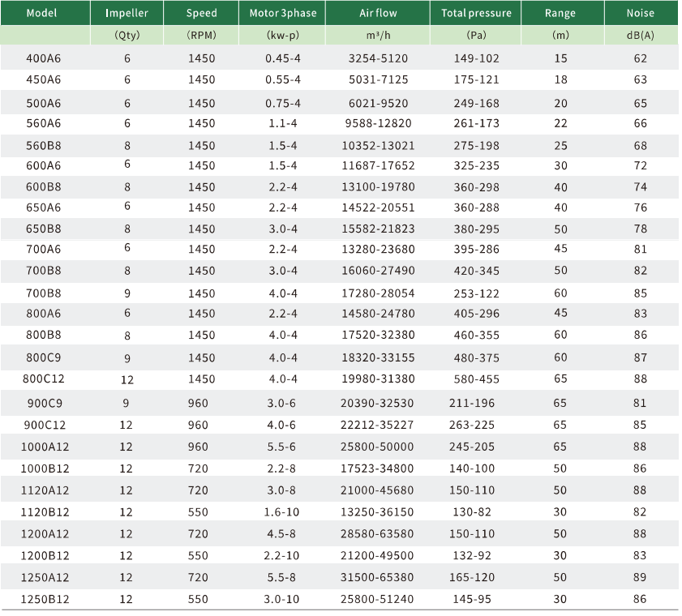Click motor value 0.55-4
The height and width of the screenshot is (616, 682).
(283, 79)
